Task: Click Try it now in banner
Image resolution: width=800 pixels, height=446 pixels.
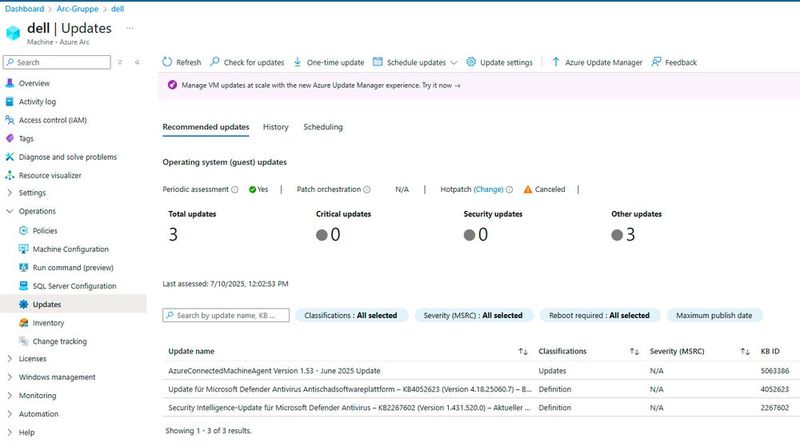Action: pos(441,85)
